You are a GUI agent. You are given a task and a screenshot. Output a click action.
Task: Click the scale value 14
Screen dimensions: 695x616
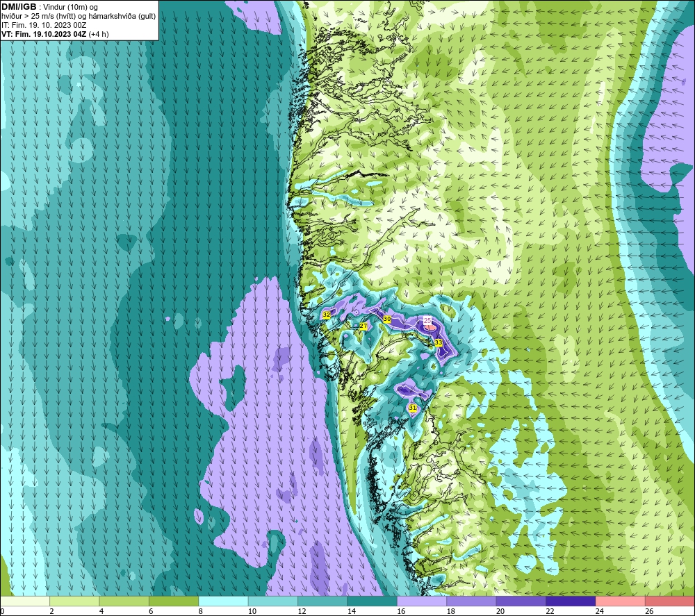(352, 611)
